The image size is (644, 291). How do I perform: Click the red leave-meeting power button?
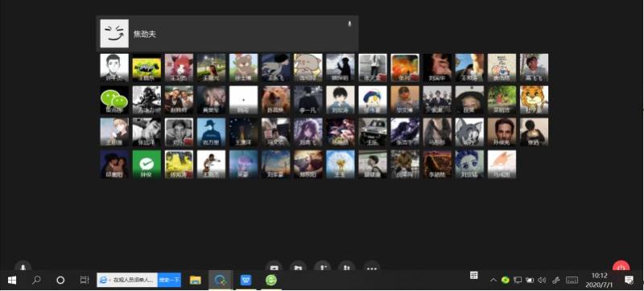[x=621, y=267]
